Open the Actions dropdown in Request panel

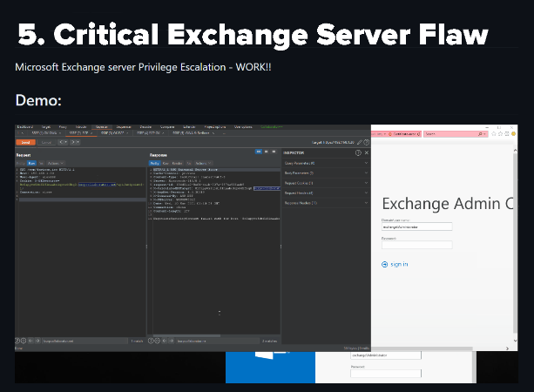pos(53,162)
